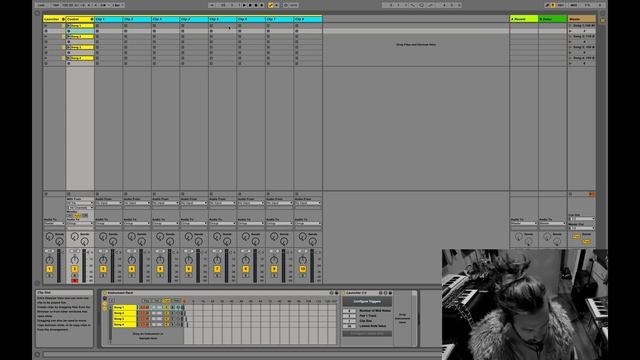This screenshot has width=640, height=360.
Task: Toggle the MIDI map mode switch
Action: 573,5
